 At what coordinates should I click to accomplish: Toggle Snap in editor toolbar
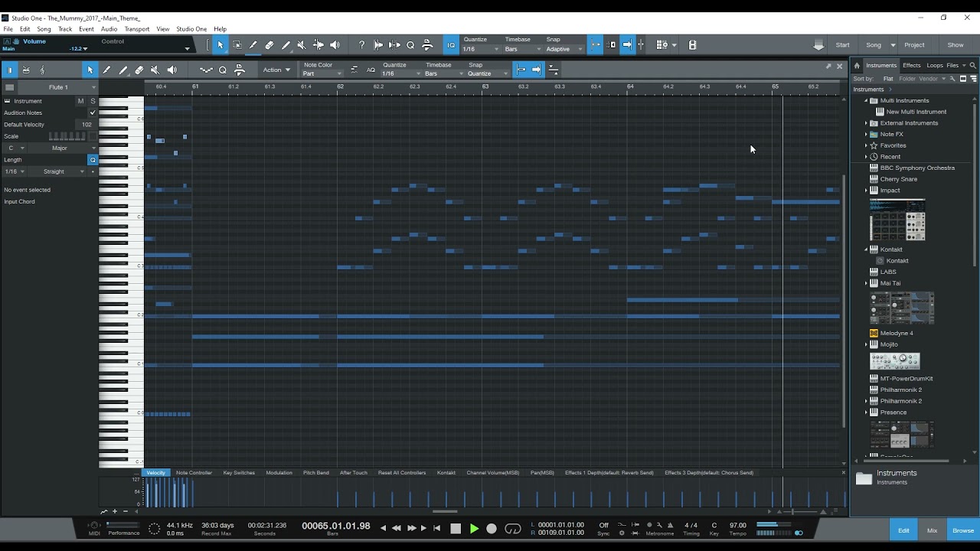click(521, 70)
